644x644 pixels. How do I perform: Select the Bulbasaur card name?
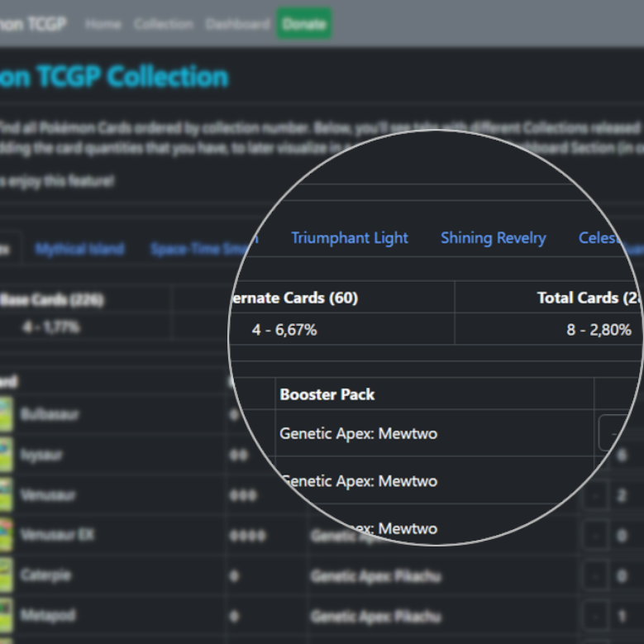coord(50,414)
